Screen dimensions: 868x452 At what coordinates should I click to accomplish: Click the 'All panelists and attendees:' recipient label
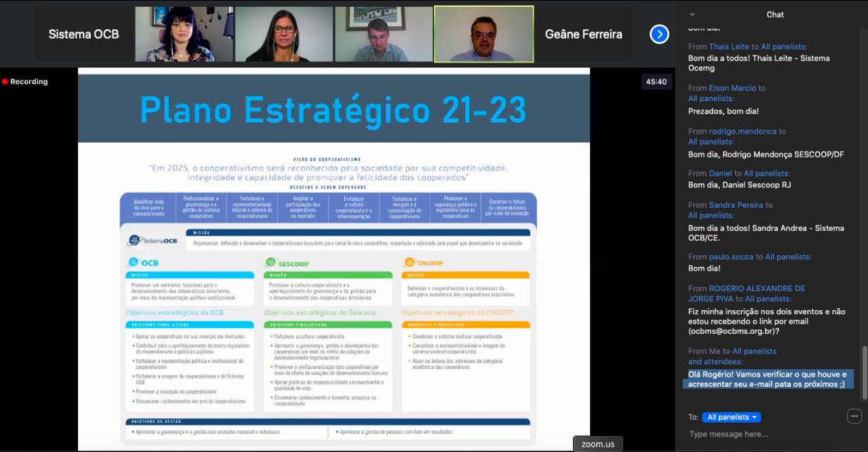(732, 356)
